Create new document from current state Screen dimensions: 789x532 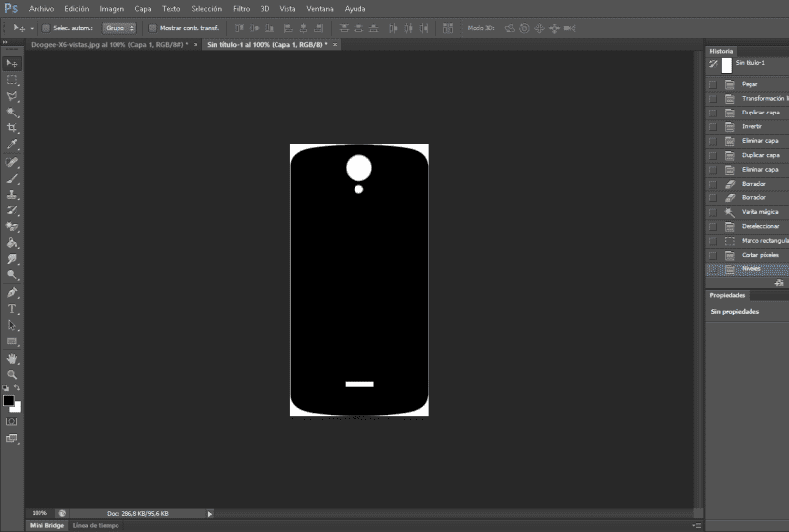coord(779,283)
